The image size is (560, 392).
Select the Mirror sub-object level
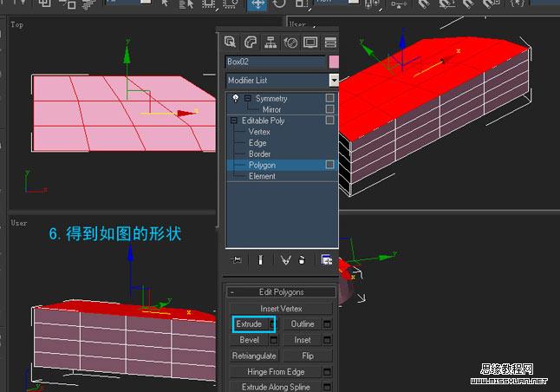pyautogui.click(x=272, y=109)
